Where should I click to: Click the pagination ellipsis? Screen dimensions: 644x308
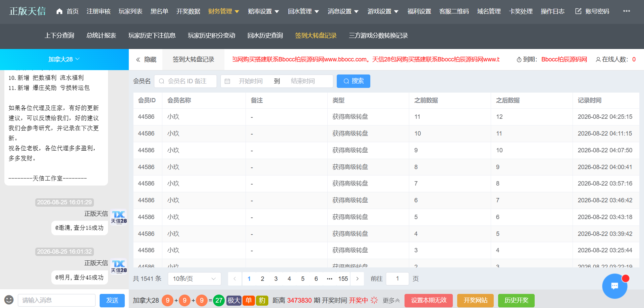click(x=330, y=279)
